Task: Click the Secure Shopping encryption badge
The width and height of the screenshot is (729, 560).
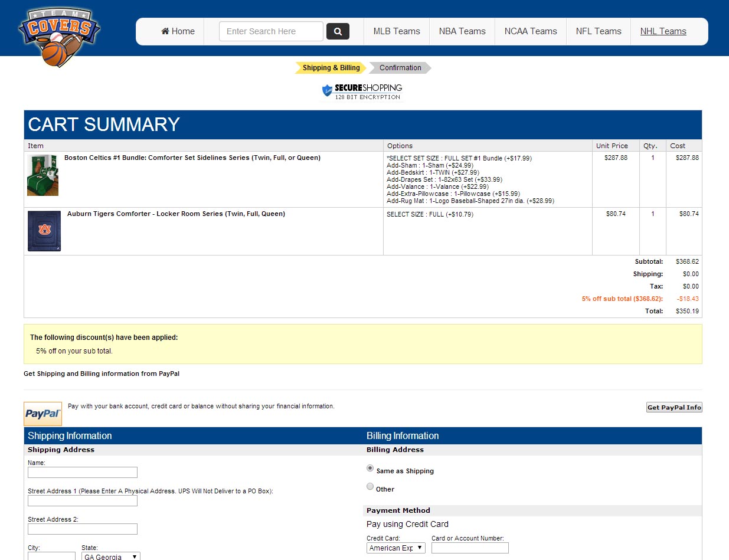Action: (x=362, y=92)
